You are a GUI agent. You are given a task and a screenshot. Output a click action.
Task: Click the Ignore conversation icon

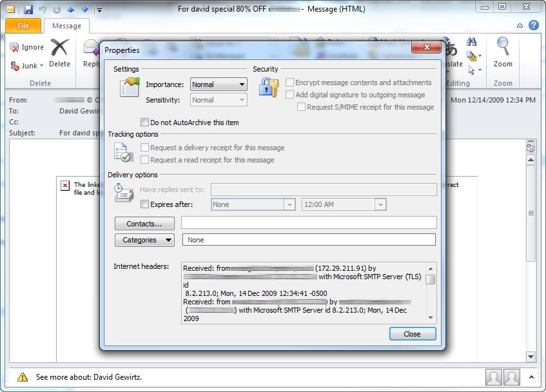(x=14, y=47)
